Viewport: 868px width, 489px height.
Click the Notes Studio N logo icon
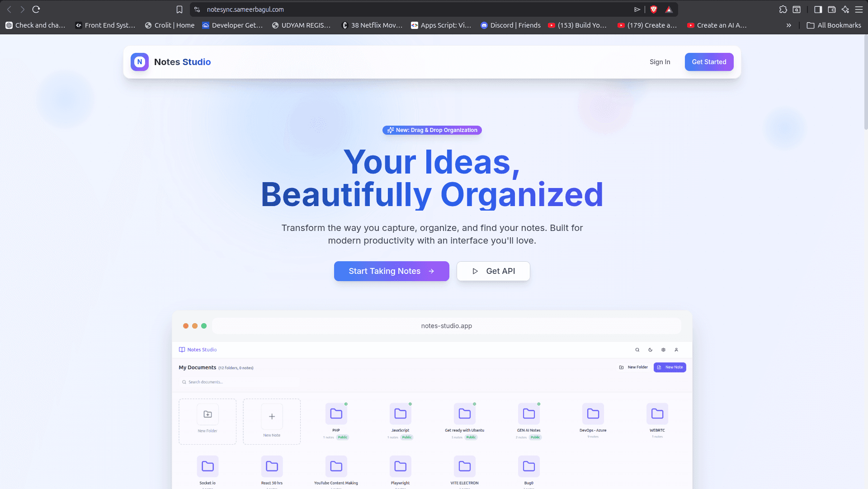[140, 62]
